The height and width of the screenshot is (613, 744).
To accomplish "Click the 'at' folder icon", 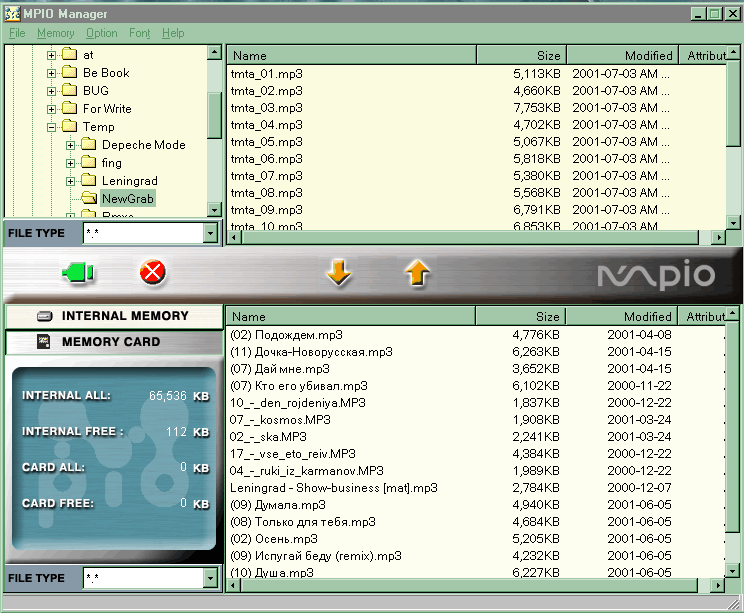I will (70, 54).
